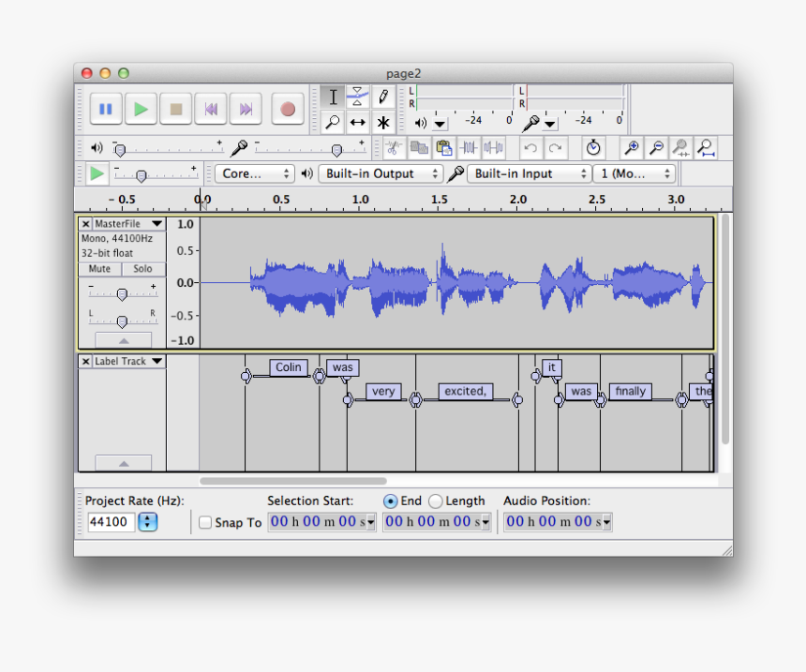Click the Undo arrow icon

click(x=530, y=149)
